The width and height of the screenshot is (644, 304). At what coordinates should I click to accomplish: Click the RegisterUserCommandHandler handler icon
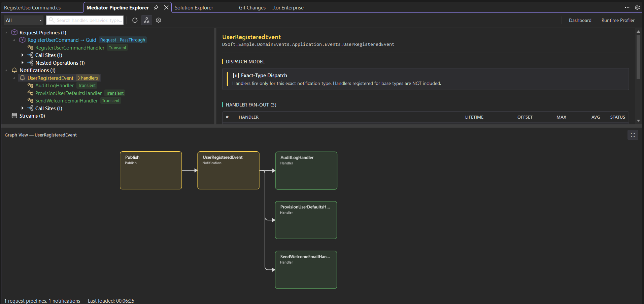coord(30,48)
